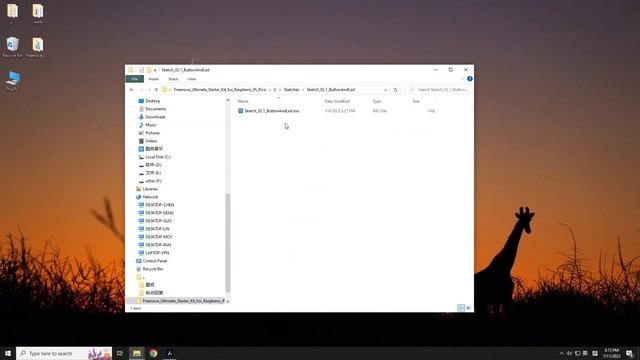
Task: Select DESKTOP-MOY network computer
Action: pyautogui.click(x=158, y=237)
